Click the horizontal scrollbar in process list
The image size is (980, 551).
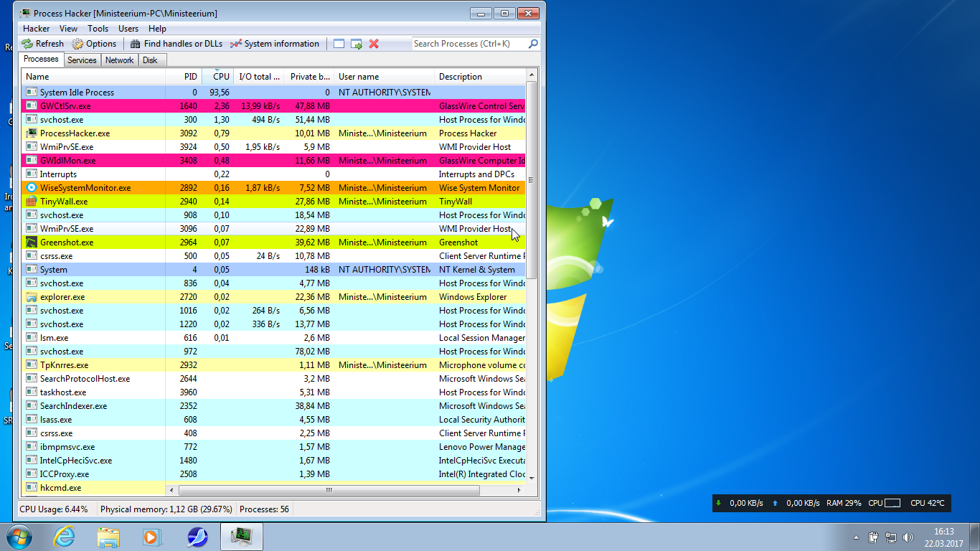click(x=329, y=491)
